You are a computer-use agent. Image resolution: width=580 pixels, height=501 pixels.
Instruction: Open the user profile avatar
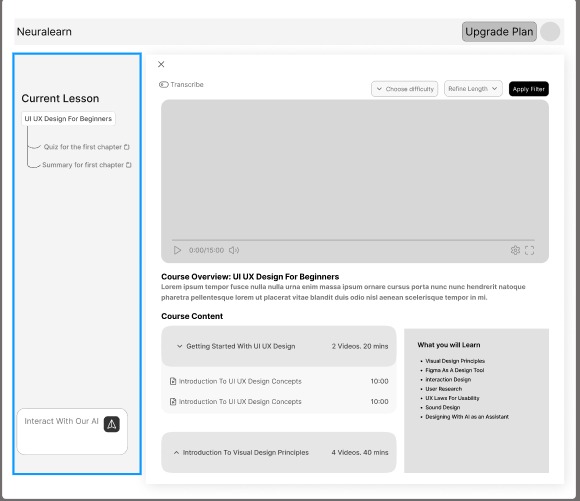(x=550, y=32)
